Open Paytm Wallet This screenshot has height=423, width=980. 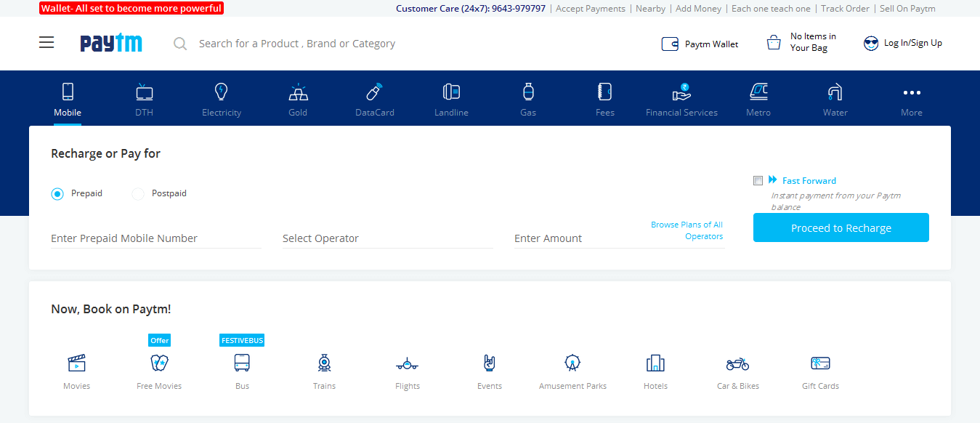(700, 44)
